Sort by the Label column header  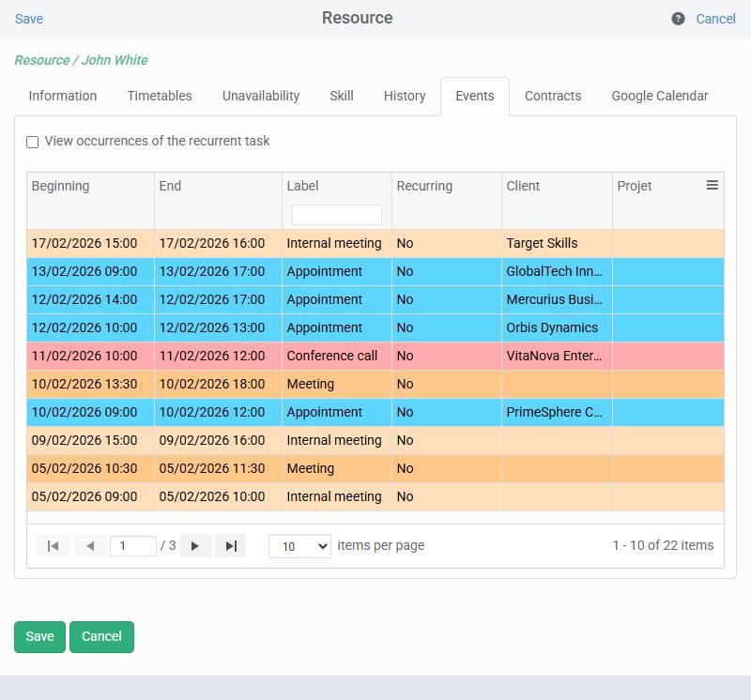[x=302, y=186]
